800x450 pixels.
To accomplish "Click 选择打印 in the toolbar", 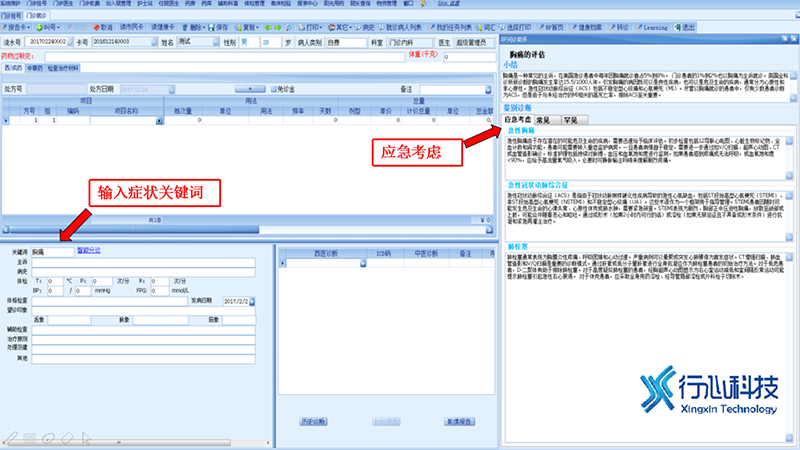I will pyautogui.click(x=515, y=28).
